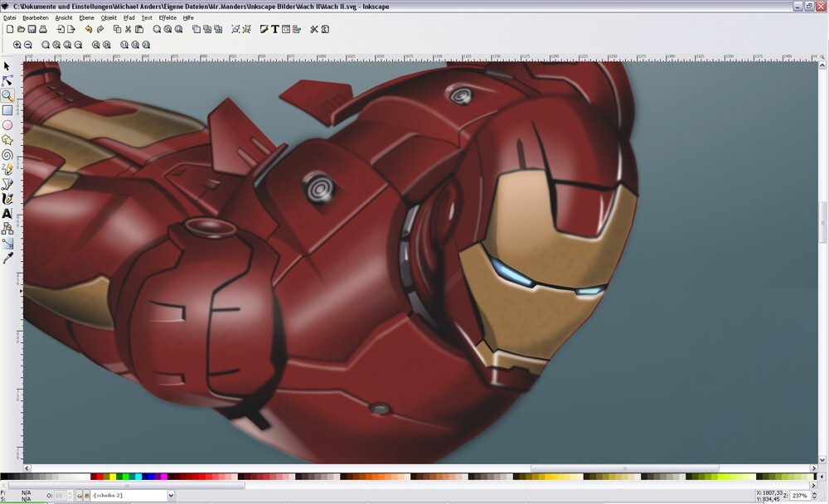Viewport: 829px width, 504px height.
Task: Select the arrow selector tool
Action: (7, 66)
